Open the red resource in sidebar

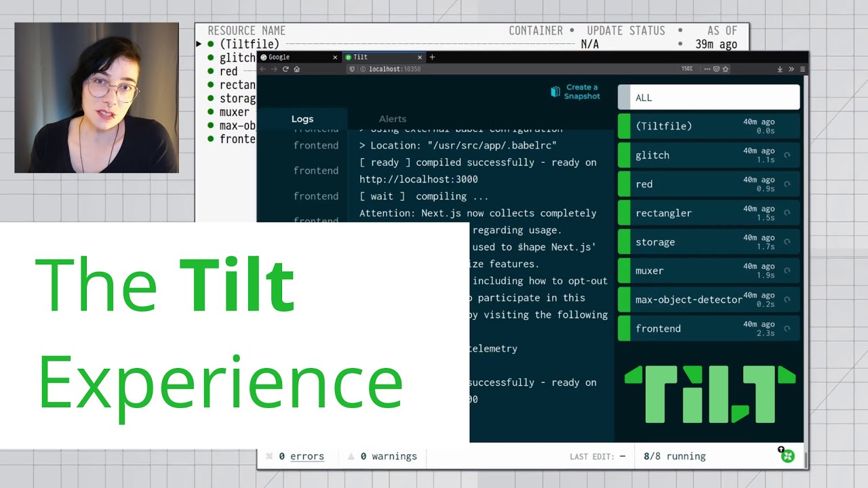pyautogui.click(x=709, y=184)
